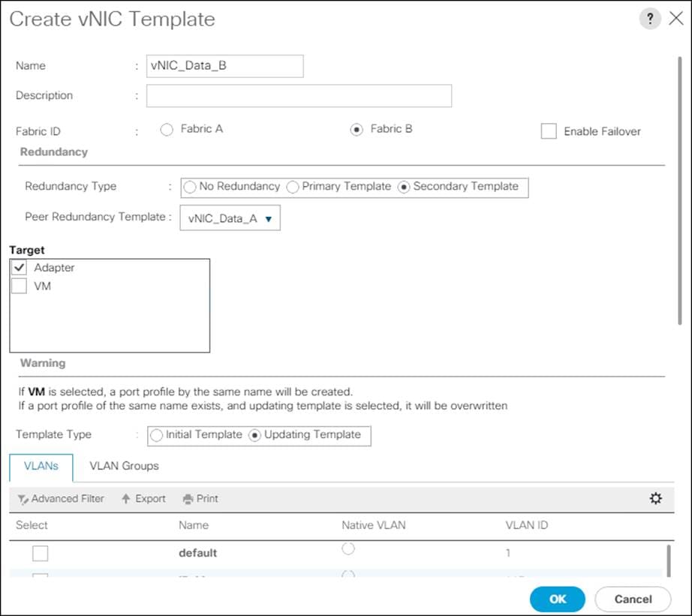Screen dimensions: 692x616
Task: Check the VM target checkbox
Action: tap(19, 286)
